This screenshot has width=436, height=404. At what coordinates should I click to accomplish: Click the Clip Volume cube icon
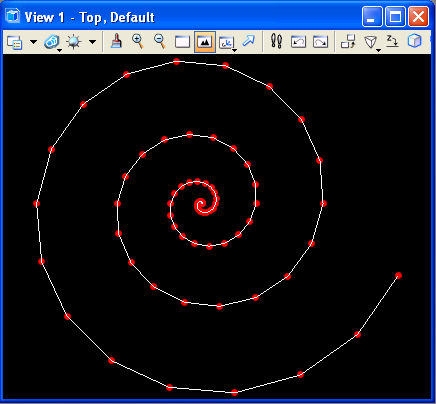pyautogui.click(x=414, y=41)
